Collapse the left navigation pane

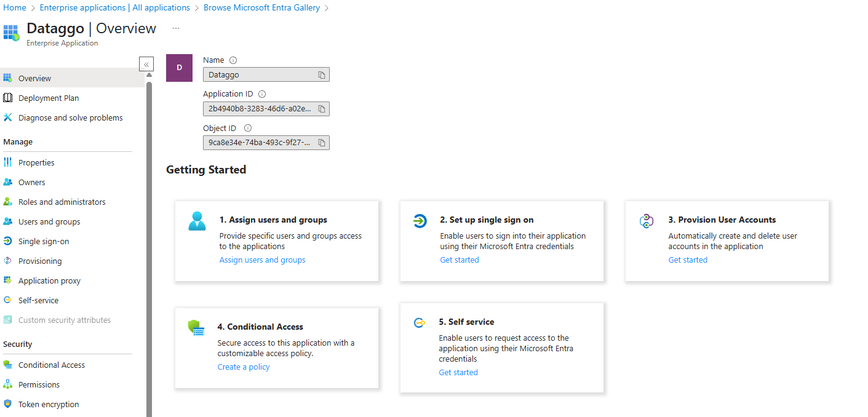tap(146, 63)
